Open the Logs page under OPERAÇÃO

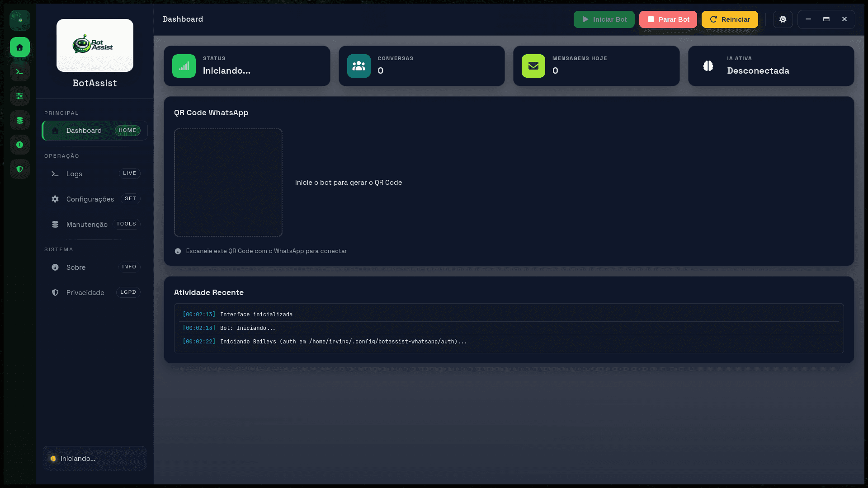point(94,174)
